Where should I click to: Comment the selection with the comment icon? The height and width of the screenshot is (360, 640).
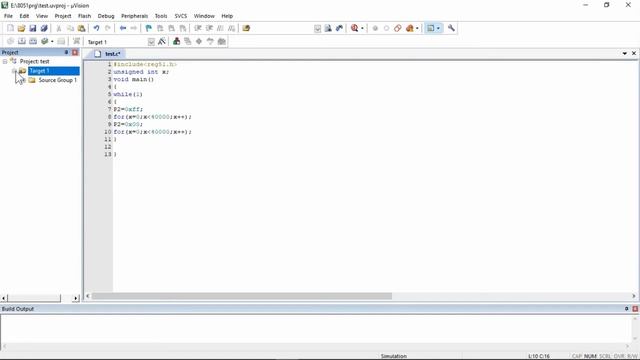220,28
